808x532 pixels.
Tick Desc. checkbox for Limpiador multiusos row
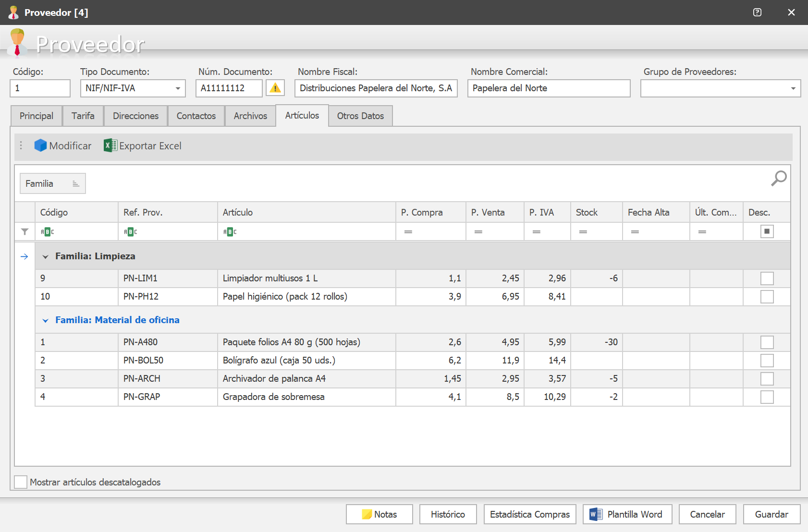(767, 278)
